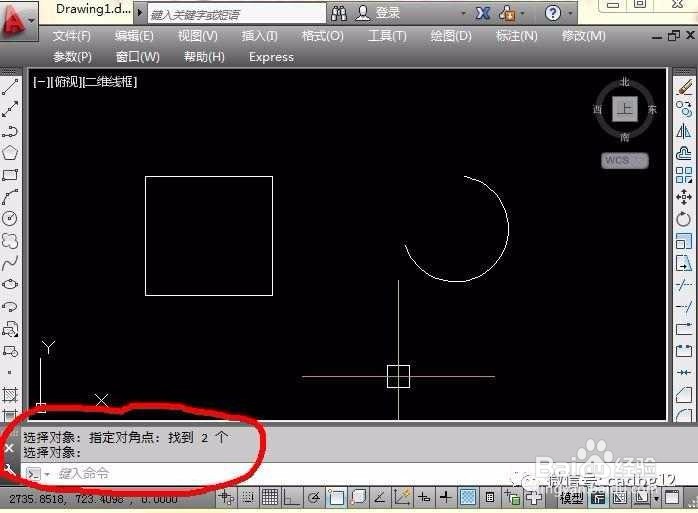The height and width of the screenshot is (513, 698).
Task: Open the Help button dropdown arrow
Action: click(x=570, y=13)
